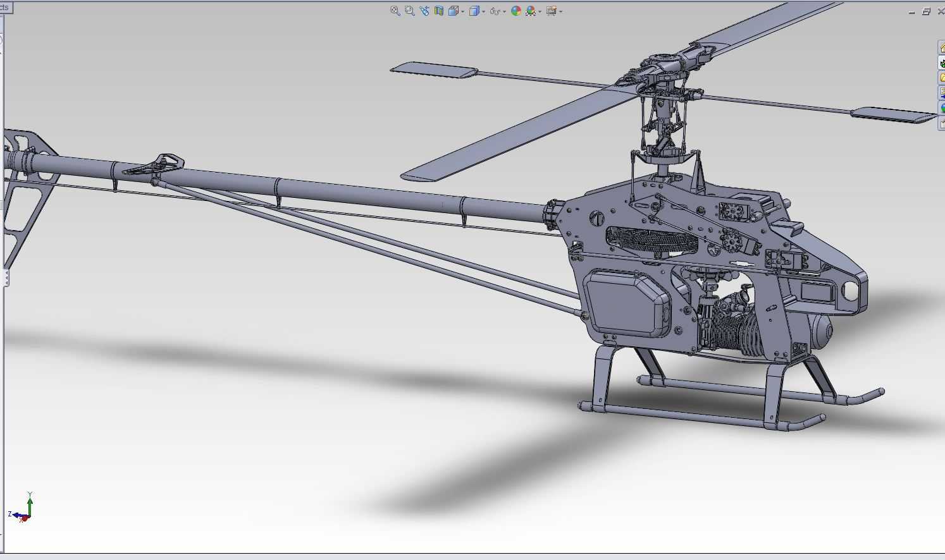Click the Display Style cube icon
The height and width of the screenshot is (560, 945).
(x=474, y=11)
